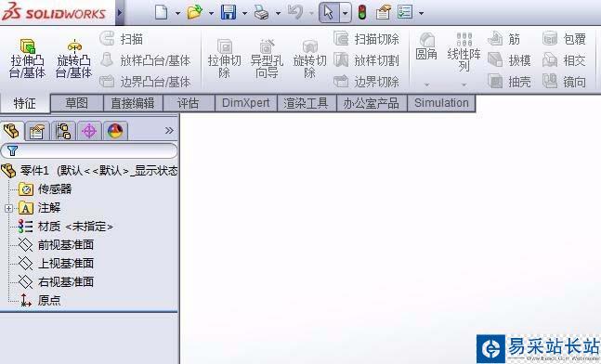
Task: Click the 相交 intersect tool
Action: tap(564, 60)
